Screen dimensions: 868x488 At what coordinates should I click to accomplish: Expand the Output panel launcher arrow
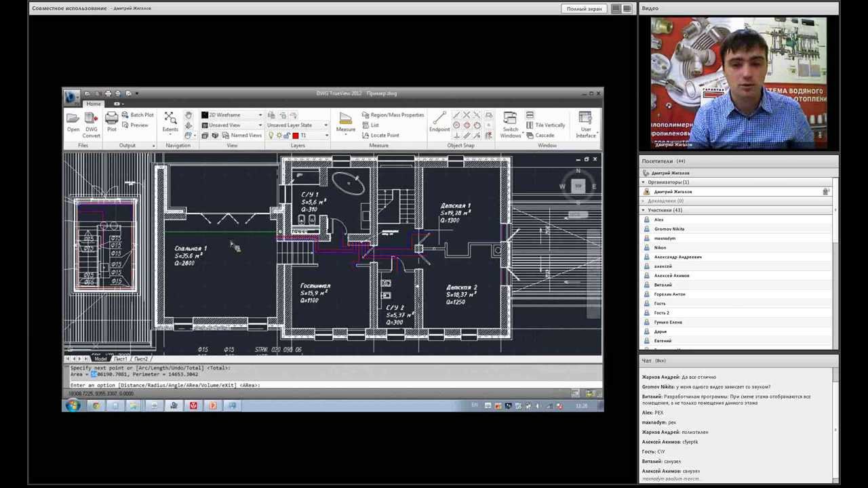[153, 146]
